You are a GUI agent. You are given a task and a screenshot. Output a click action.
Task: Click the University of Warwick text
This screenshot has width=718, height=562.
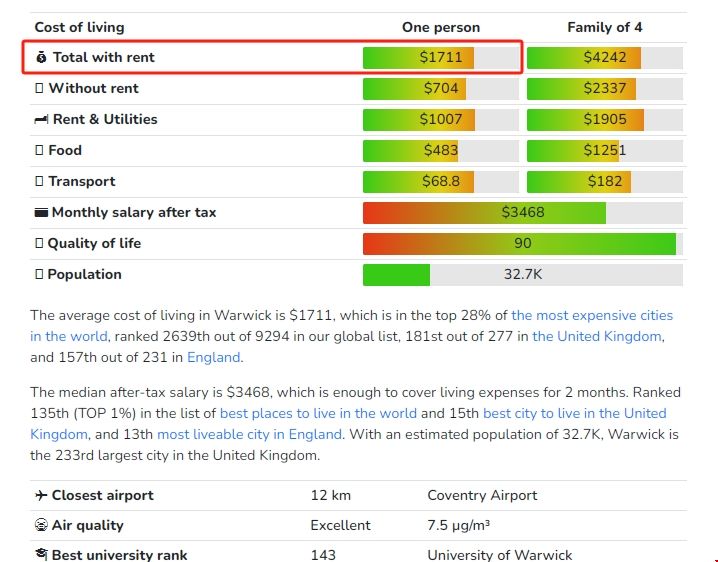tap(499, 555)
